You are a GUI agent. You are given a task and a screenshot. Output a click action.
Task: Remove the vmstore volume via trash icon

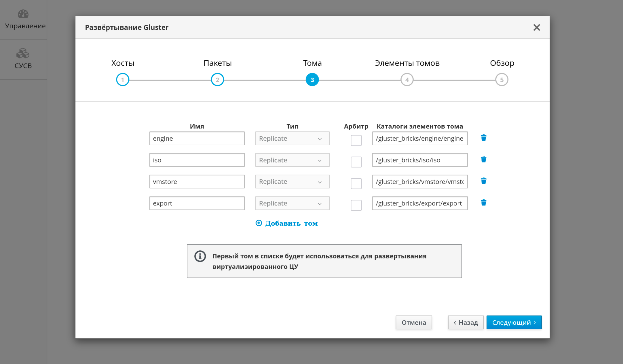click(x=483, y=181)
